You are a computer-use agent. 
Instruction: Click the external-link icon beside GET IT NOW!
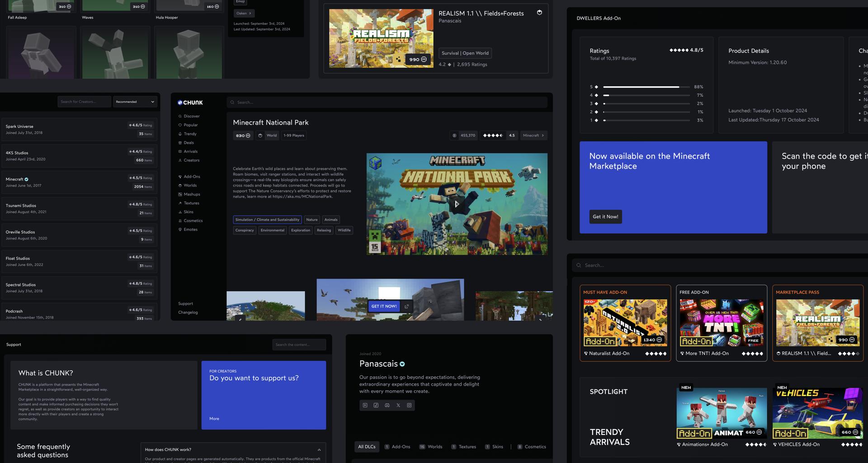[406, 307]
